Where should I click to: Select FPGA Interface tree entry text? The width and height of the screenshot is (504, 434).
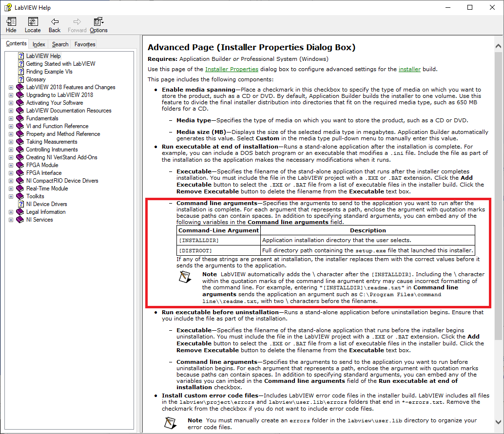coord(44,173)
